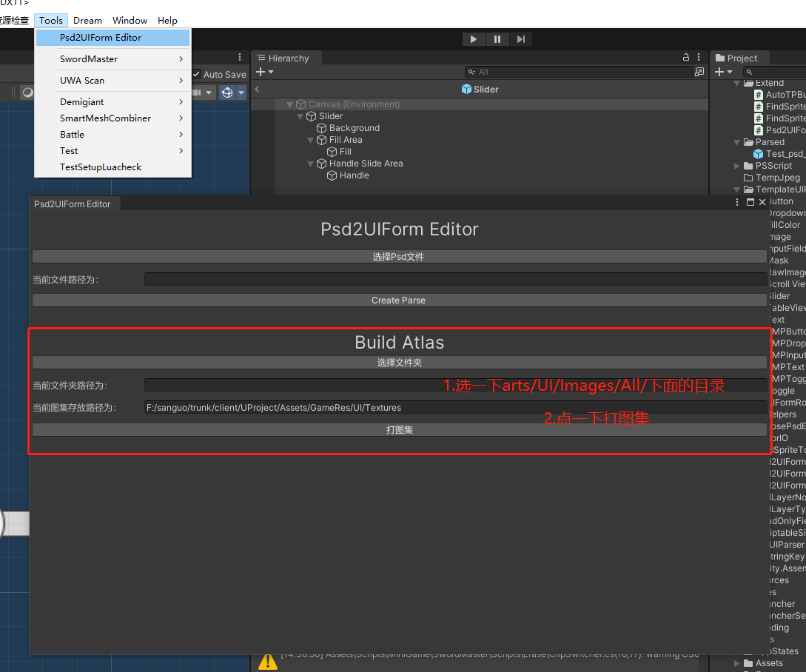Select the AutoTPBu script in Project
Image resolution: width=806 pixels, height=672 pixels.
pos(780,95)
